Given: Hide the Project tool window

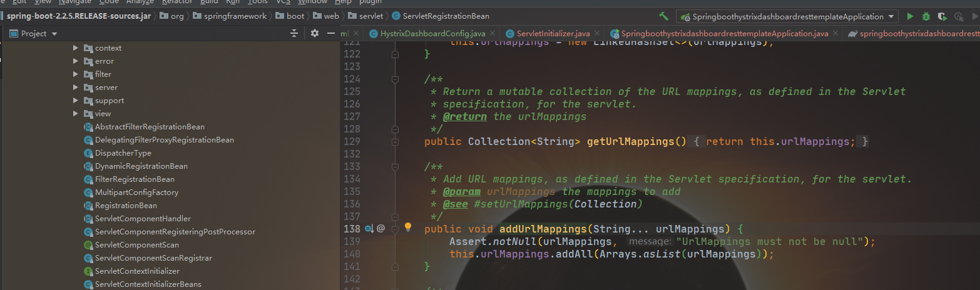Looking at the screenshot, I should (x=332, y=33).
